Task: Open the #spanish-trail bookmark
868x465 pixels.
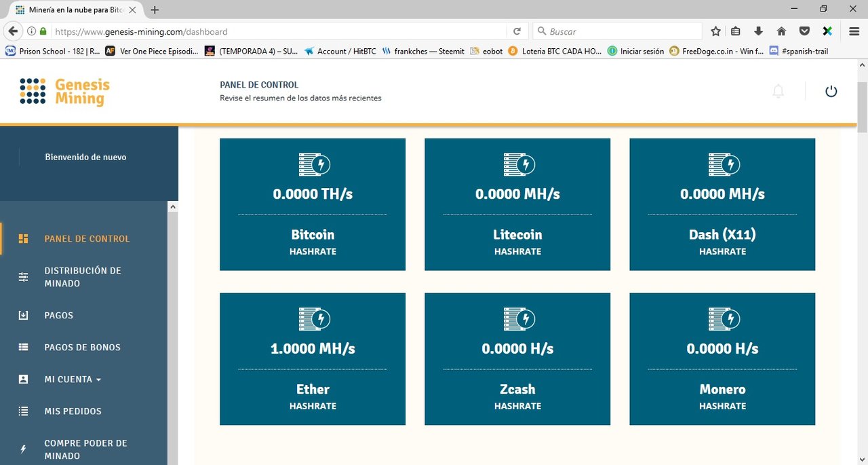Action: (798, 51)
